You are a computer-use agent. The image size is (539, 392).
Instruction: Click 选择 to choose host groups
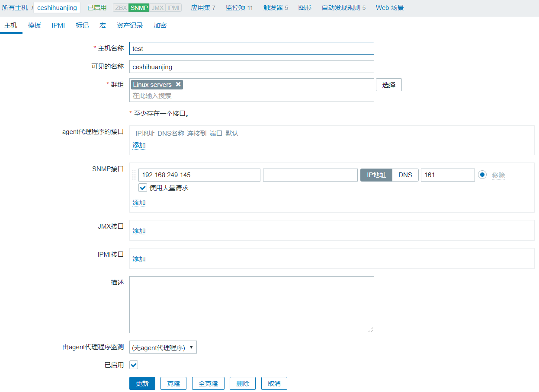pyautogui.click(x=388, y=85)
